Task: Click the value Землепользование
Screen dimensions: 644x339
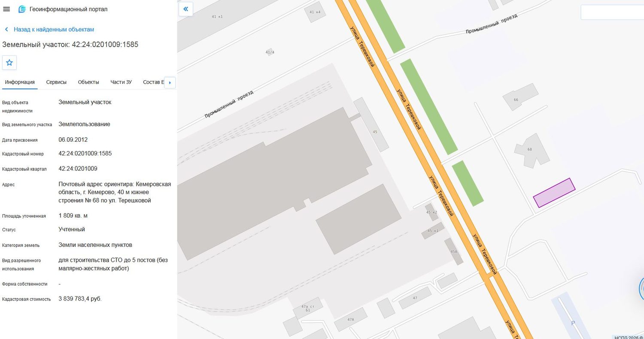Action: point(84,124)
